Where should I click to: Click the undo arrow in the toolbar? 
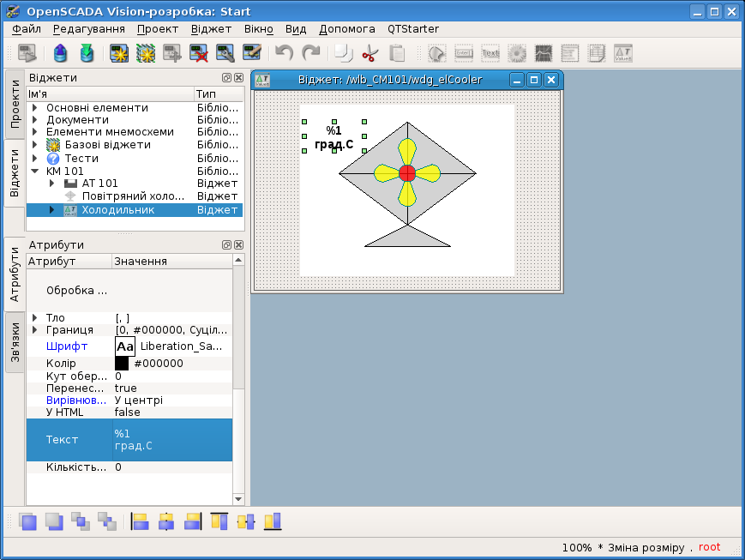click(x=284, y=54)
